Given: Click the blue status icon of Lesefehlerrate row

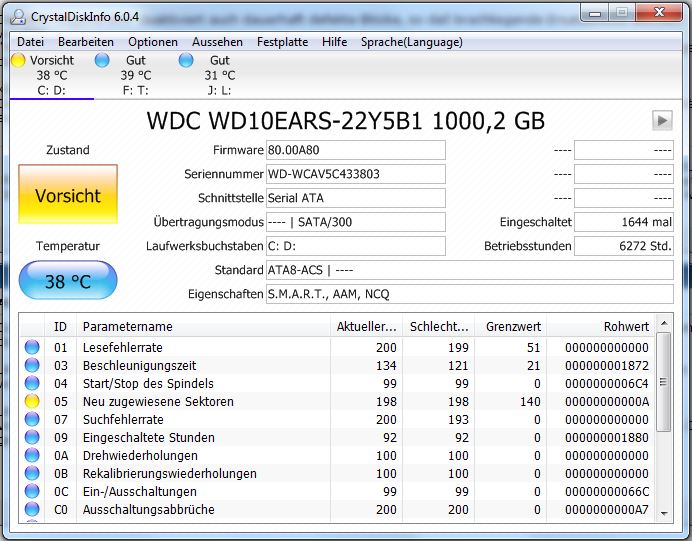Looking at the screenshot, I should [32, 347].
